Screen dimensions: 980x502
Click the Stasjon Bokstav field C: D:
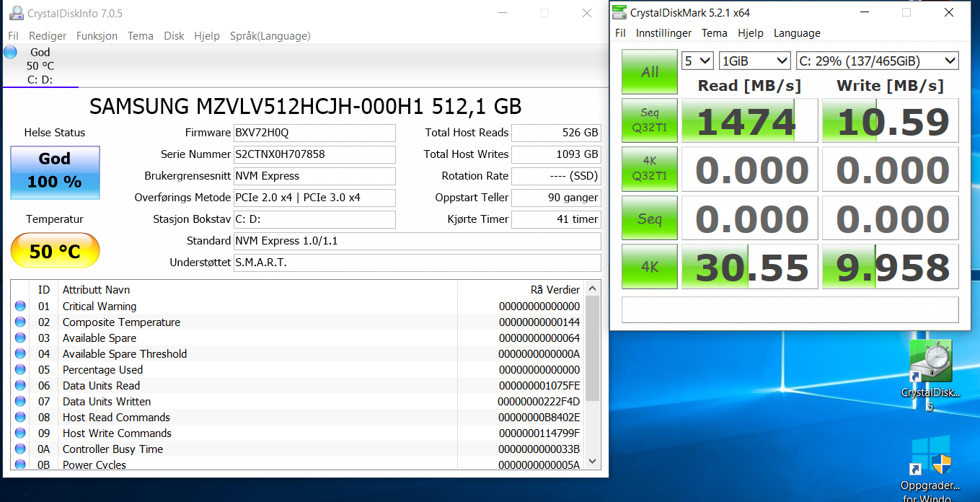[x=314, y=219]
